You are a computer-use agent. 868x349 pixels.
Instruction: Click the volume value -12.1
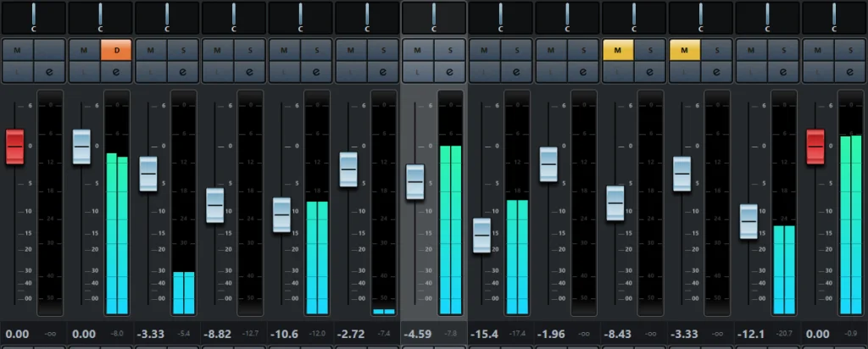click(750, 334)
